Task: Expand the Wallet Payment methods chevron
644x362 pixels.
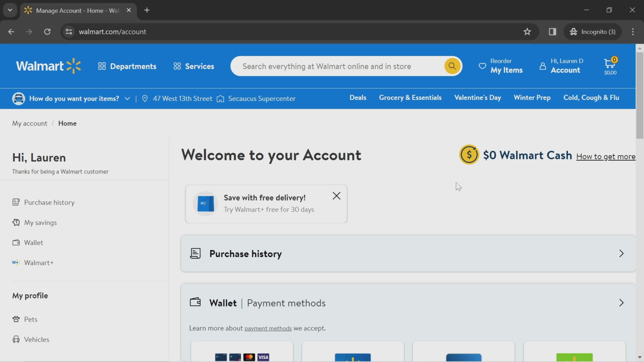Action: pos(621,303)
